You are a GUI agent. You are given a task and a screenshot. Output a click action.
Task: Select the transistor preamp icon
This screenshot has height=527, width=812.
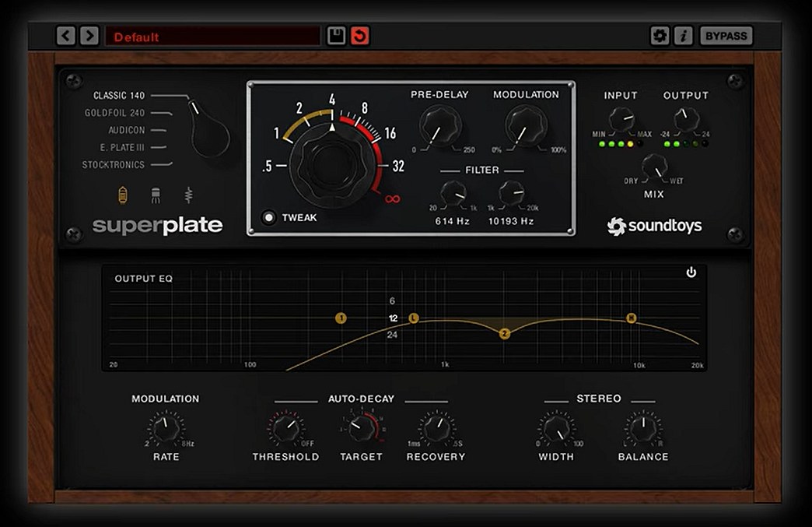tap(156, 195)
